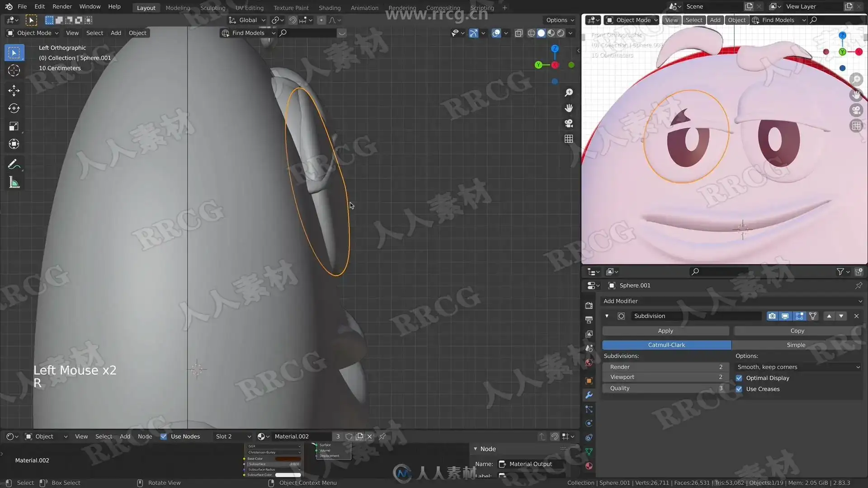Open the Modifier properties wrench tab
The height and width of the screenshot is (488, 868).
coord(589,395)
